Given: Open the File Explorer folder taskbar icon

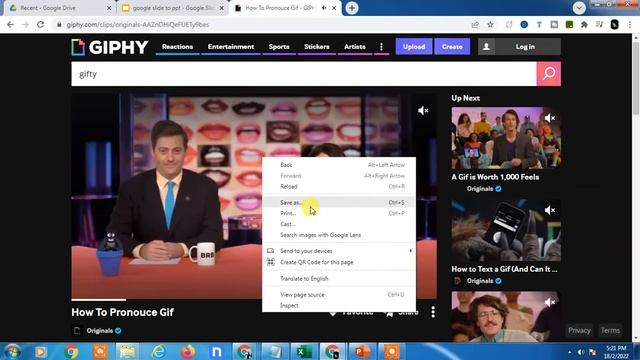Looking at the screenshot, I should pyautogui.click(x=127, y=351).
